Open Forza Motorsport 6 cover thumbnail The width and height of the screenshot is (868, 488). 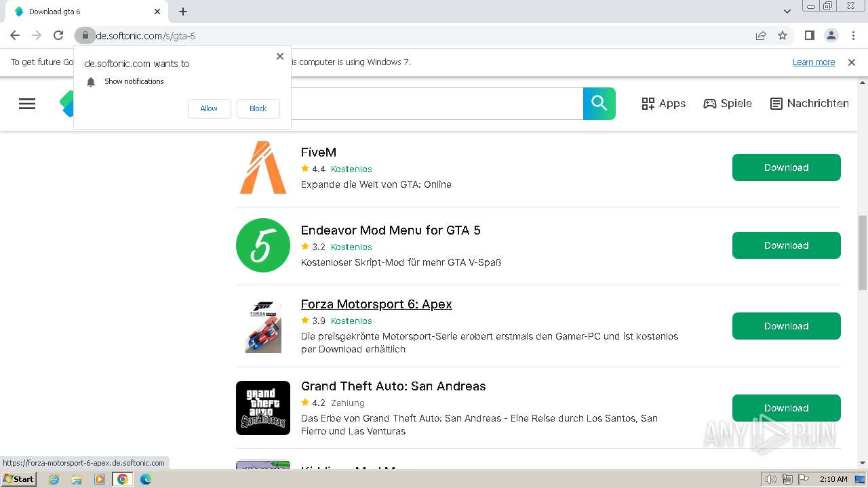coord(263,326)
